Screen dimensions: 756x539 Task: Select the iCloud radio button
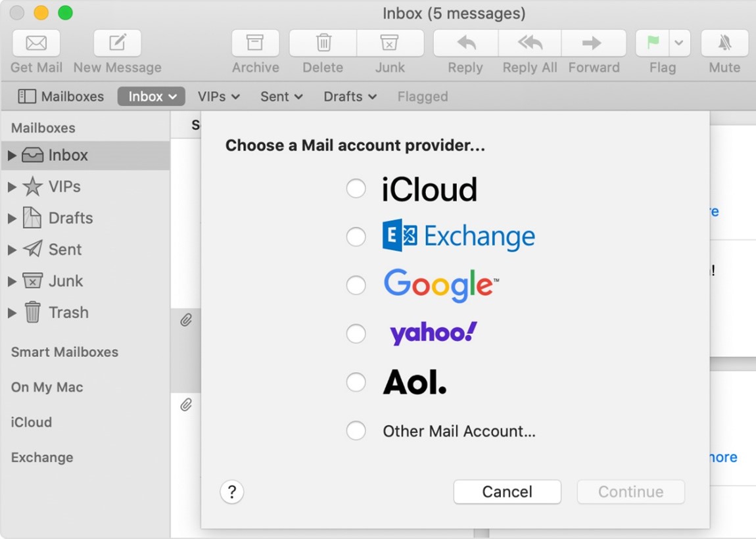[356, 188]
